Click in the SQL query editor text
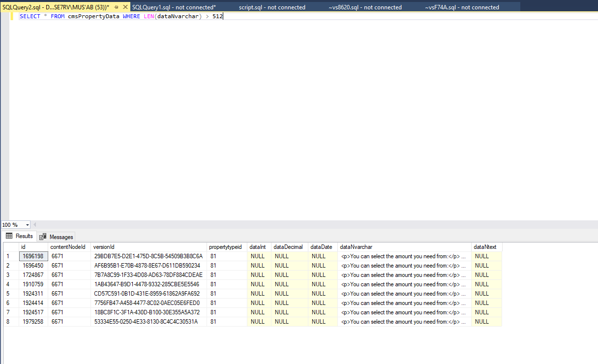Viewport: 598px width, 364px height. coord(120,16)
